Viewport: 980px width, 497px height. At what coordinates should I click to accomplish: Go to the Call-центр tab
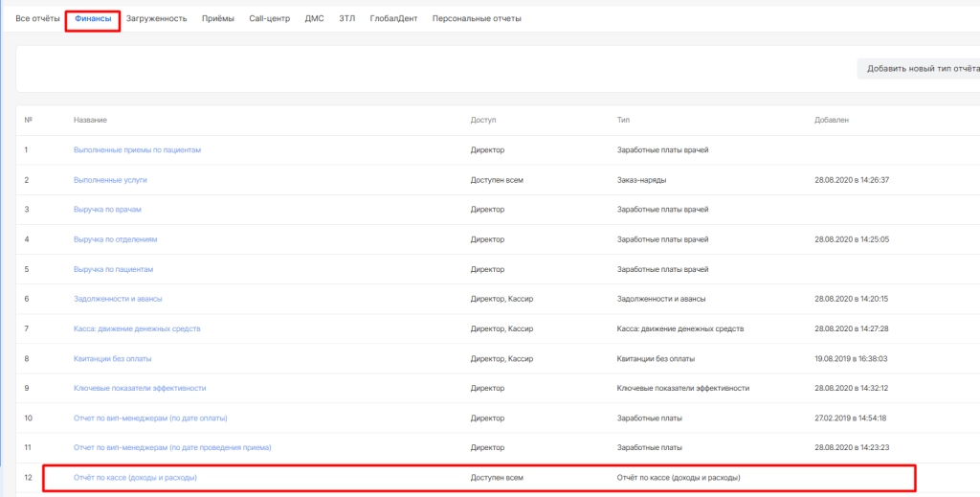(x=269, y=19)
